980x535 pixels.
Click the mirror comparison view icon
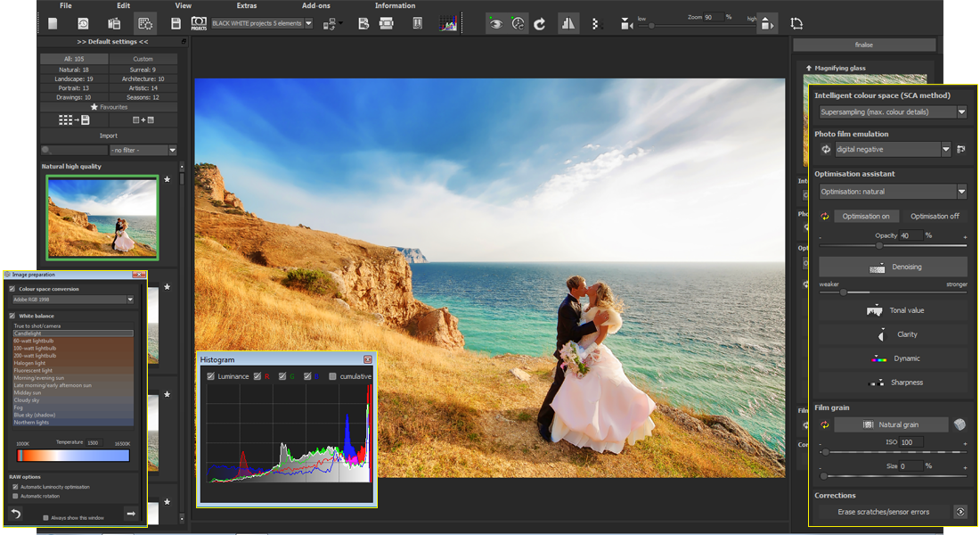[568, 24]
